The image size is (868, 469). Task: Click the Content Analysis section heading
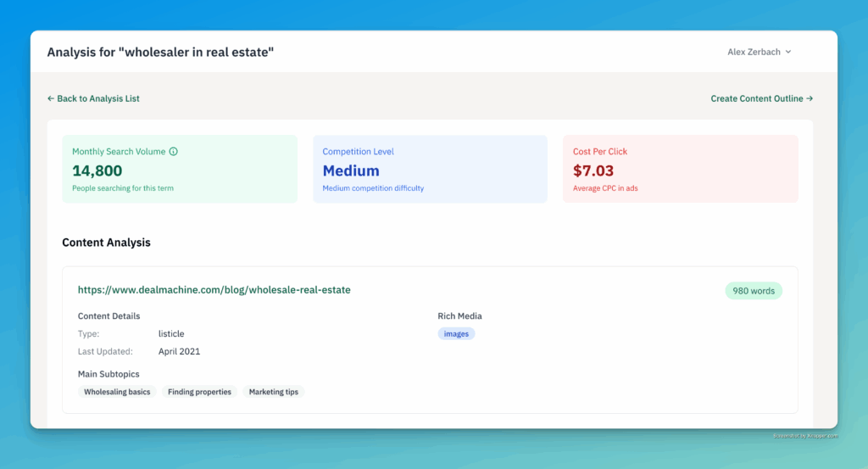[x=106, y=243]
